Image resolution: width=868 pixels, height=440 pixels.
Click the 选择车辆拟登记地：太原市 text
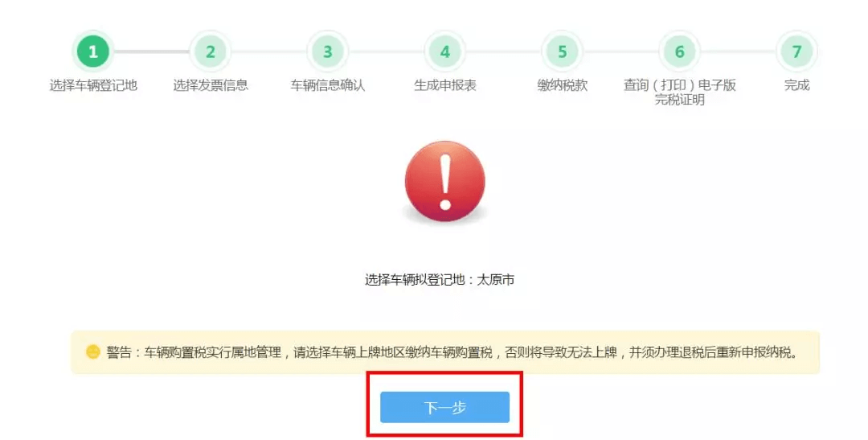[440, 280]
